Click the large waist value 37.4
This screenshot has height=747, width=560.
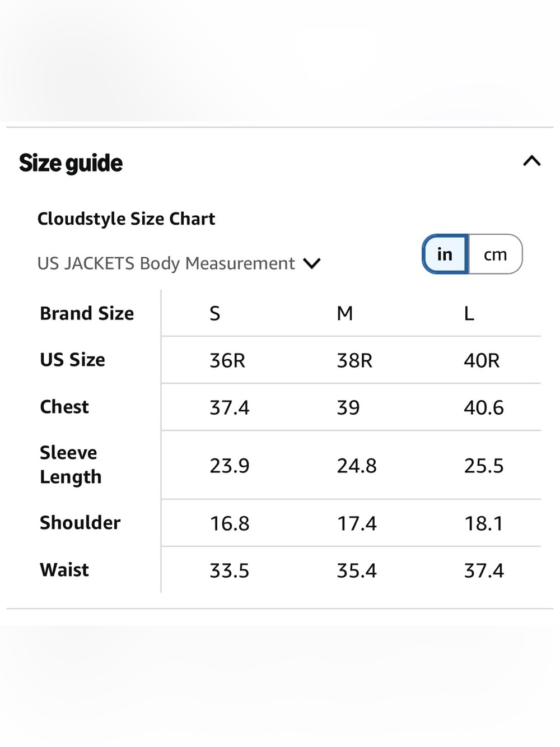[484, 570]
